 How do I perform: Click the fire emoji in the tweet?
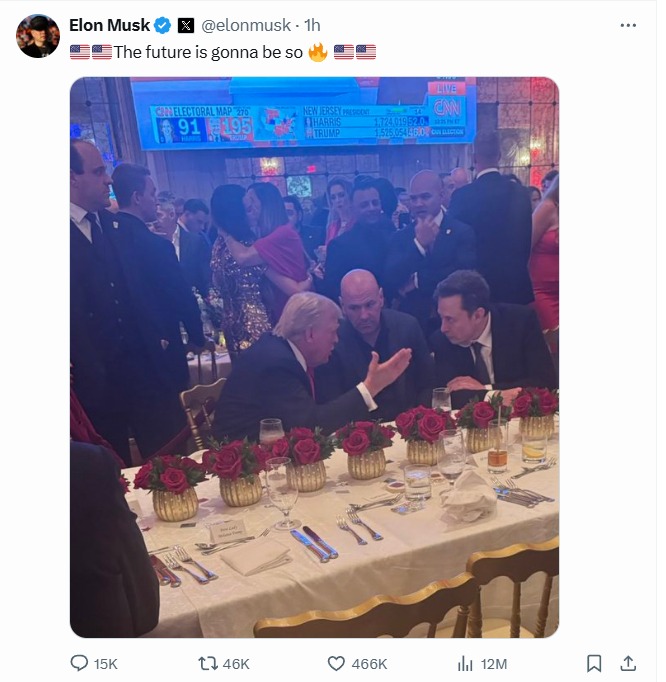318,52
